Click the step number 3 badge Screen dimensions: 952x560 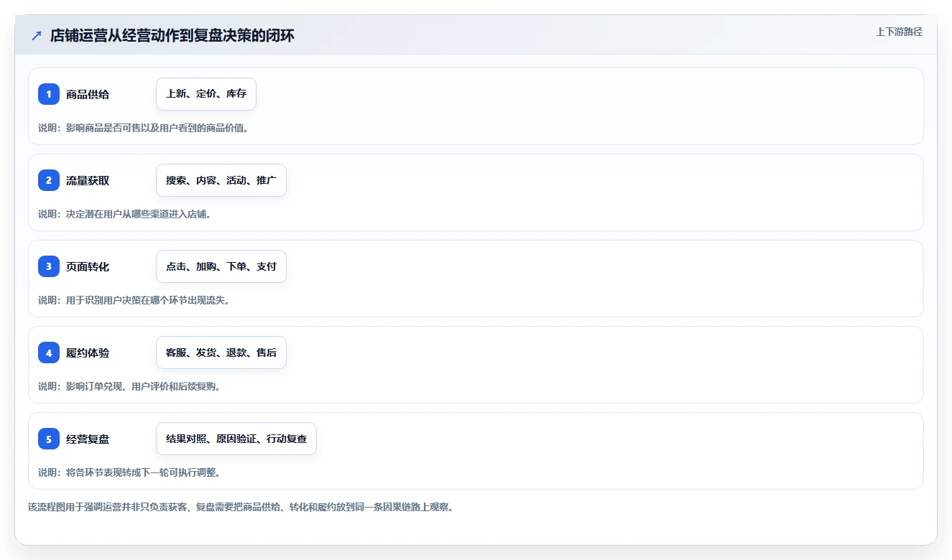pos(49,266)
